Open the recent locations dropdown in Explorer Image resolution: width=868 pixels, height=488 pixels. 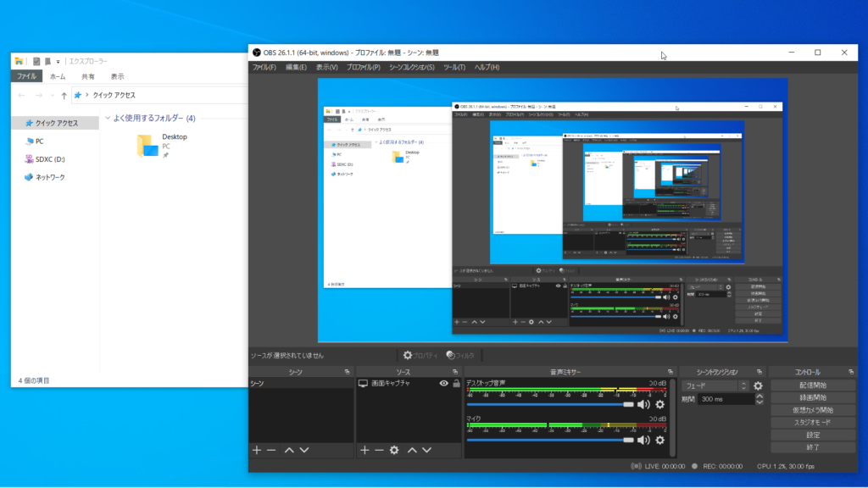[53, 95]
